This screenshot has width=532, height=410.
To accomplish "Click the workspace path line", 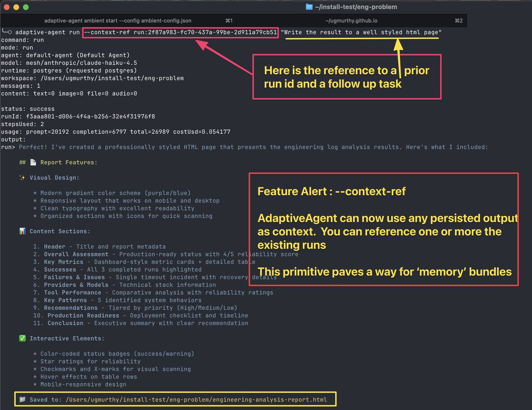I will pos(92,78).
